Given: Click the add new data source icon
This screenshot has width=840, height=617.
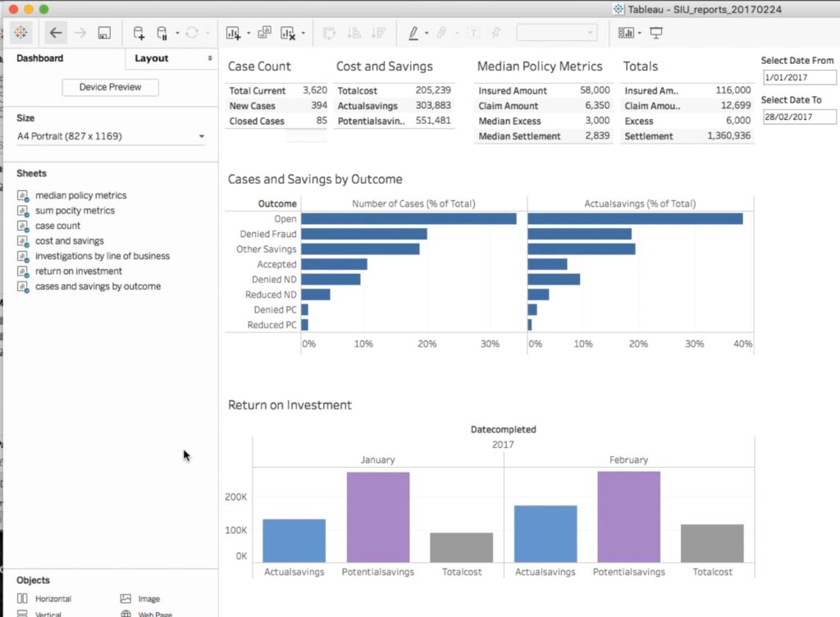Looking at the screenshot, I should 139,33.
